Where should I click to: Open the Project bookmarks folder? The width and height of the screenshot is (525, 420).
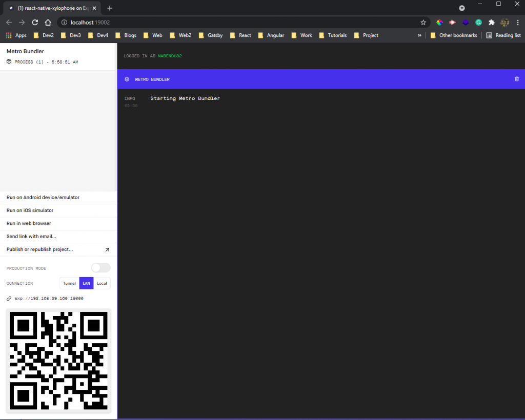[x=366, y=35]
